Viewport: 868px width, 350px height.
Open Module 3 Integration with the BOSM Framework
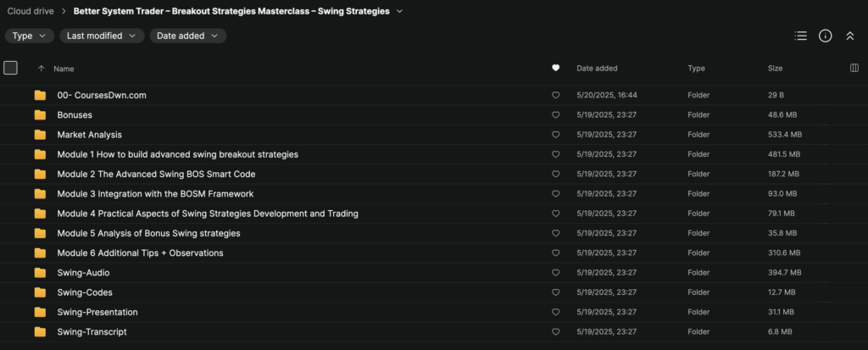point(156,194)
